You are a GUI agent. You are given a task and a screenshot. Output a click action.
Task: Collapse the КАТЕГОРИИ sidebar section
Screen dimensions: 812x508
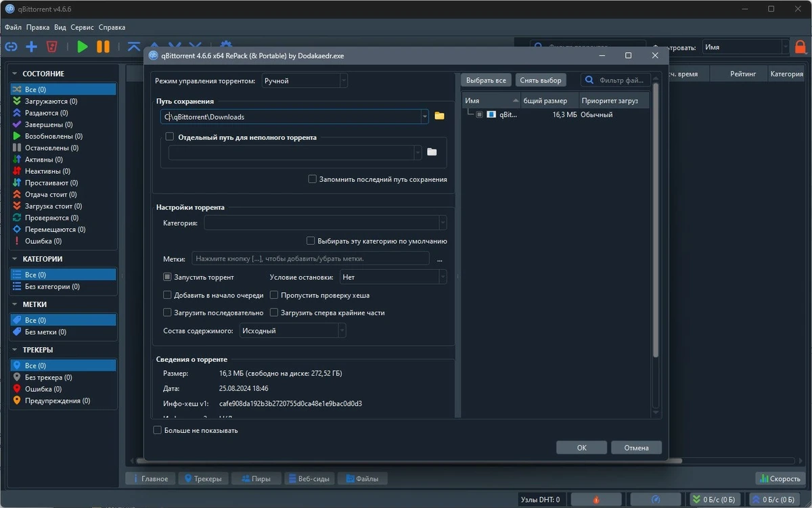coord(16,258)
